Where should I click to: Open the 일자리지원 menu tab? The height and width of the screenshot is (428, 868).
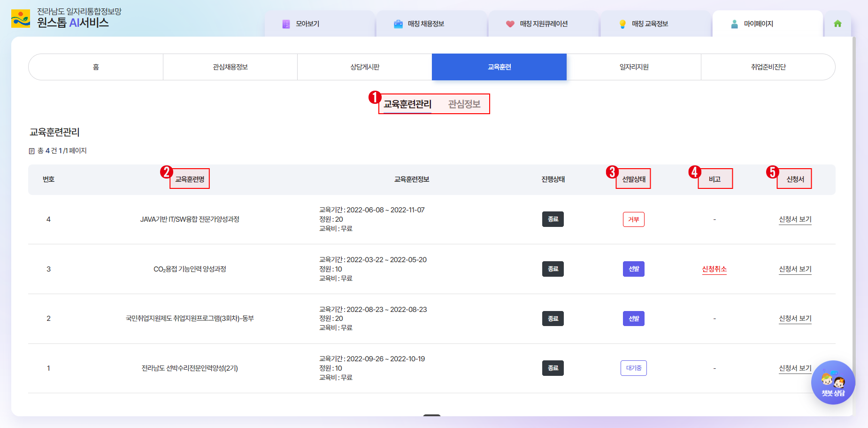click(x=634, y=67)
